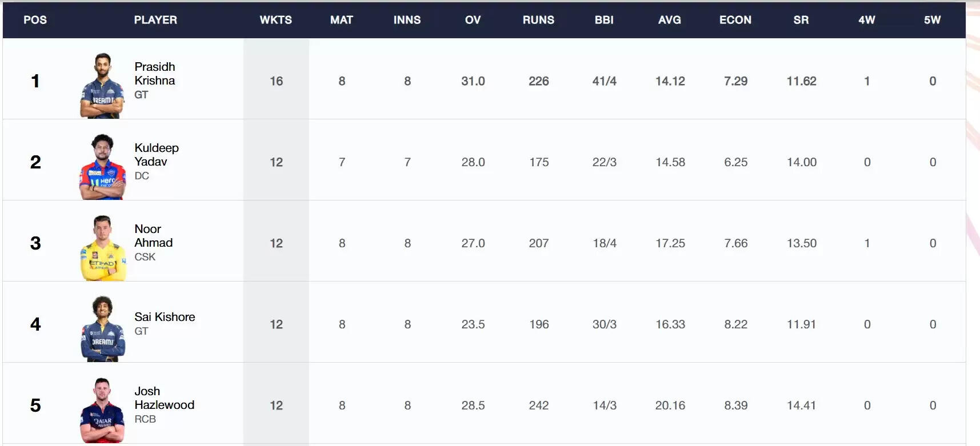This screenshot has width=980, height=446.
Task: Select Noor Ahmad's player photo
Action: [x=103, y=248]
